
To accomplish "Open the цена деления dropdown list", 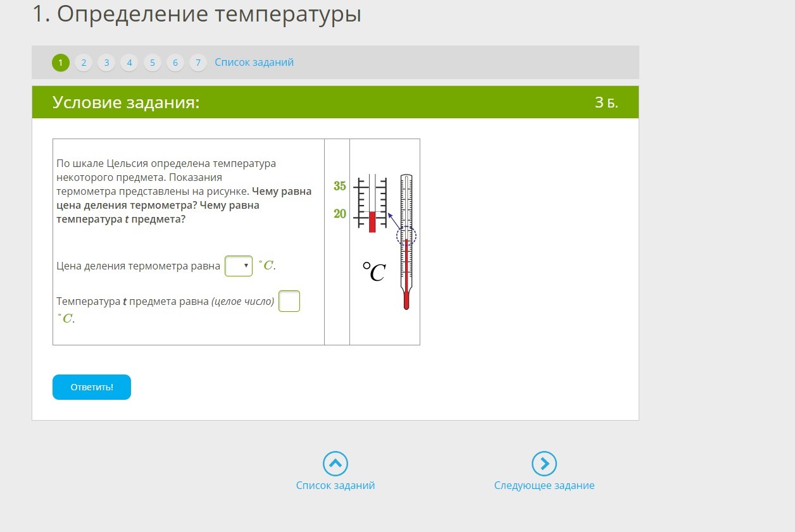I will (x=239, y=266).
